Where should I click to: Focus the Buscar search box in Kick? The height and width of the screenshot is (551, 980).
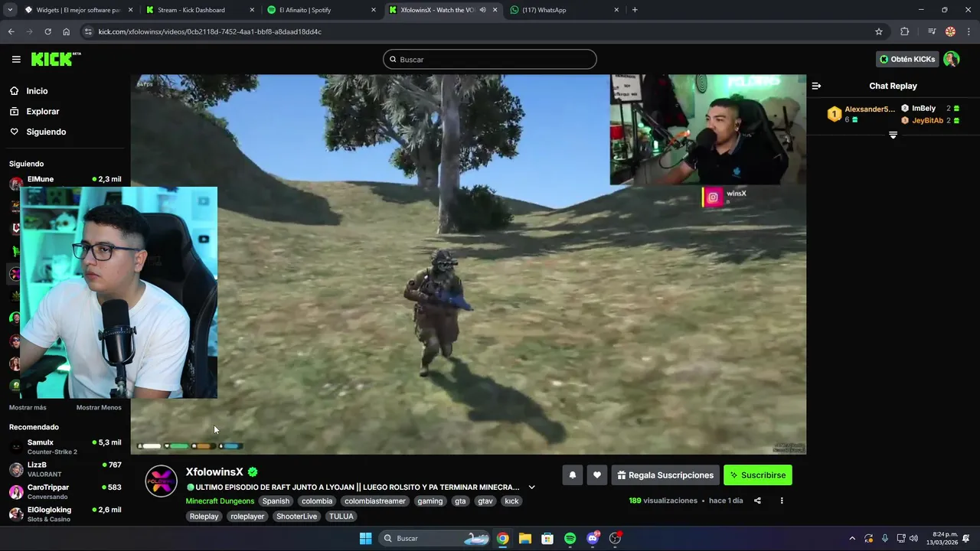490,60
